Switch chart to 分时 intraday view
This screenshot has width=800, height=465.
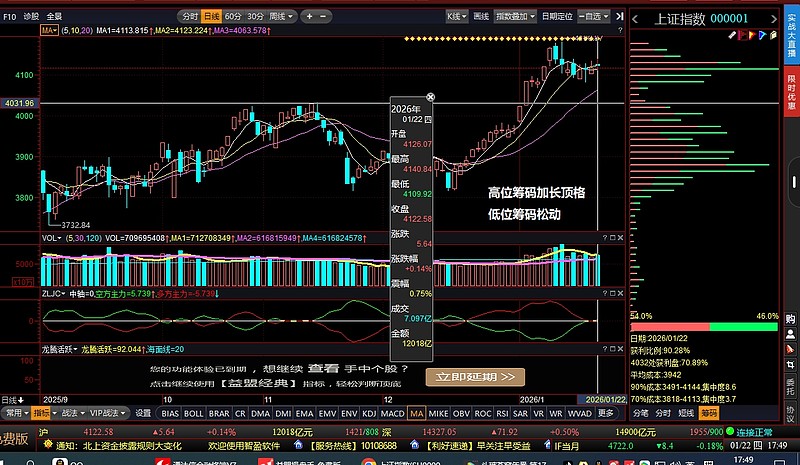point(188,17)
